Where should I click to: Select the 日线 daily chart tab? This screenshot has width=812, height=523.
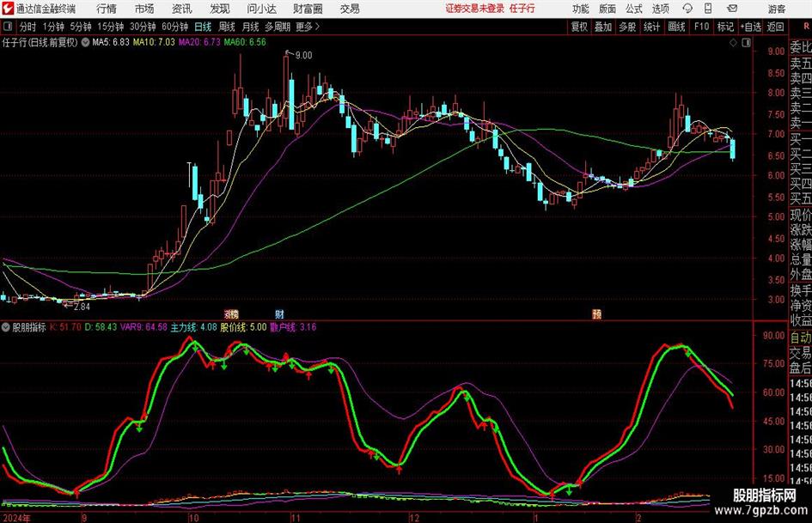click(x=203, y=27)
